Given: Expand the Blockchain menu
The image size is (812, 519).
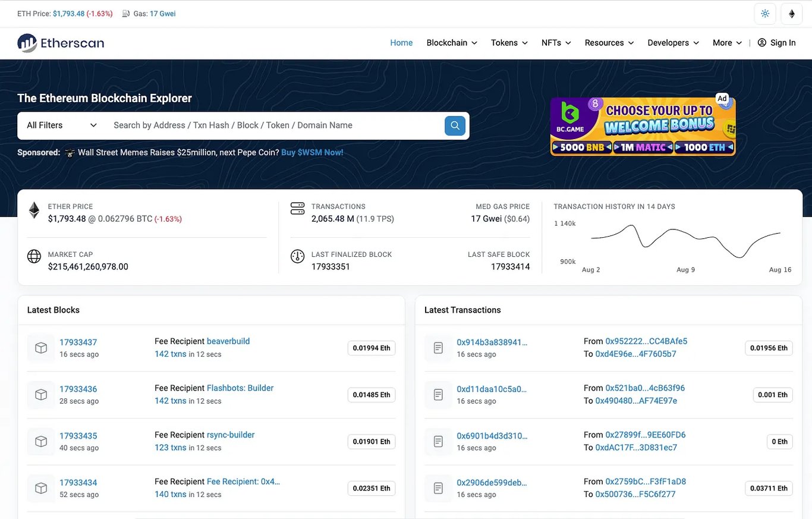Looking at the screenshot, I should pyautogui.click(x=452, y=43).
